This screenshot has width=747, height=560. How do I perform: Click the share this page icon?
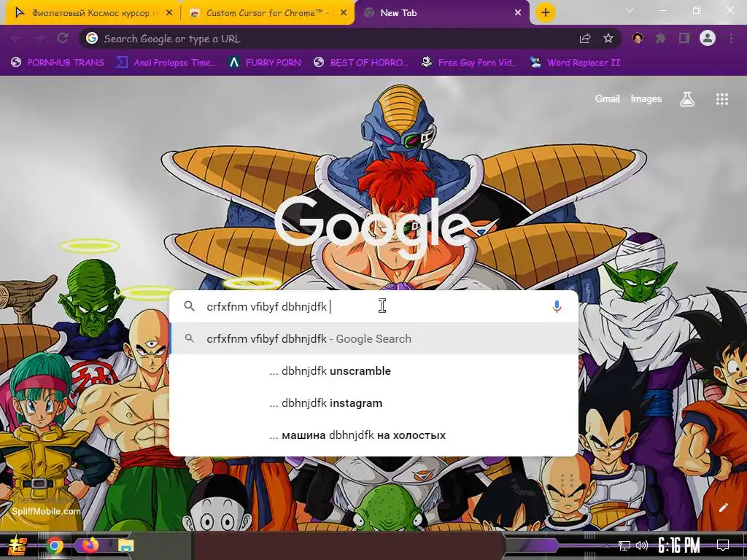click(585, 39)
